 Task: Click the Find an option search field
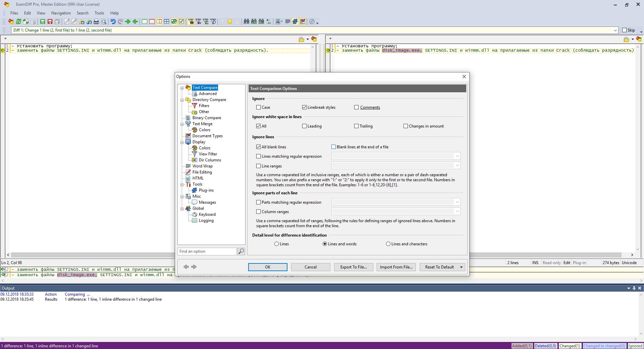click(x=207, y=251)
